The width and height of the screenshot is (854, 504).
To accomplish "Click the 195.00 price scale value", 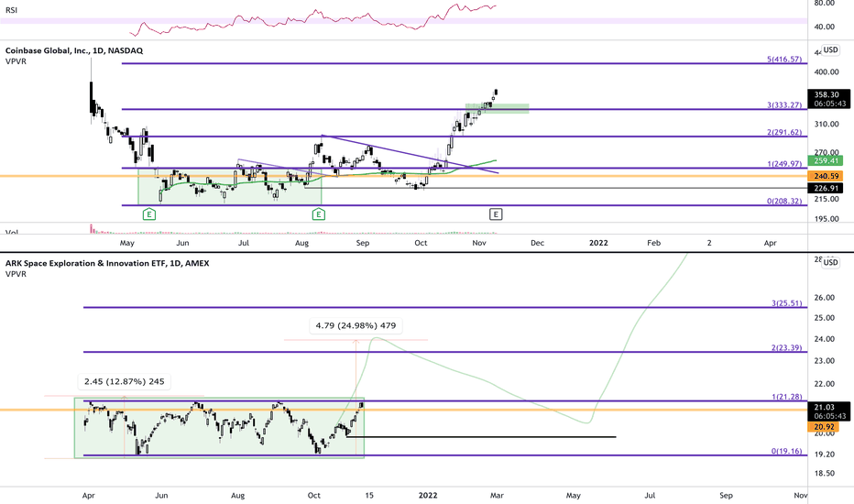I will tap(827, 219).
